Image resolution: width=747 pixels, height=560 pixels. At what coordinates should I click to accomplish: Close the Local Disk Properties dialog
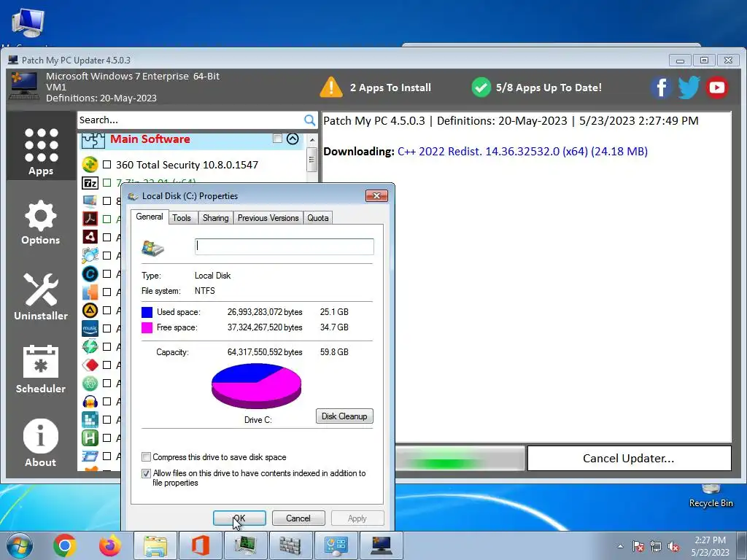click(376, 195)
